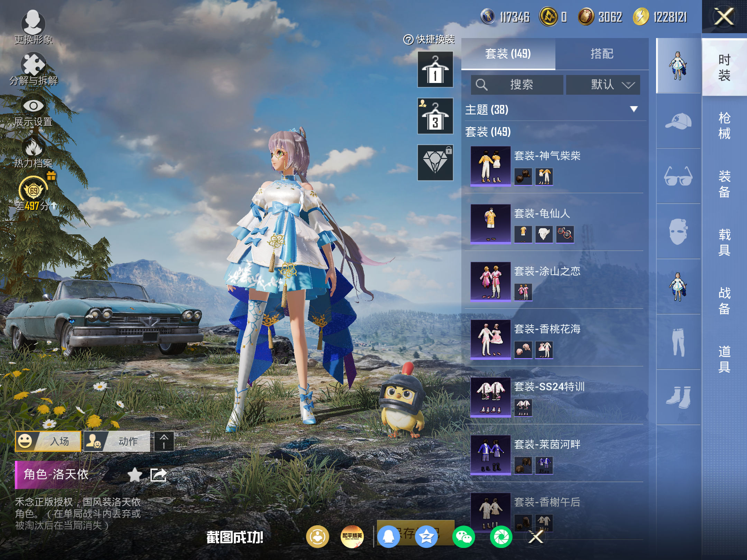The image size is (747, 560).
Task: Close the wardrobe screen
Action: point(724,17)
